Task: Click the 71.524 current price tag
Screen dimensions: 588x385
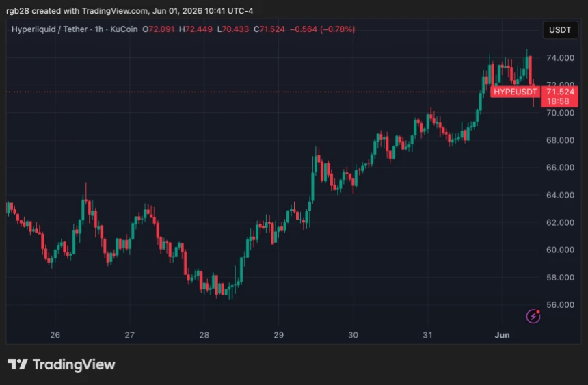Action: point(560,92)
